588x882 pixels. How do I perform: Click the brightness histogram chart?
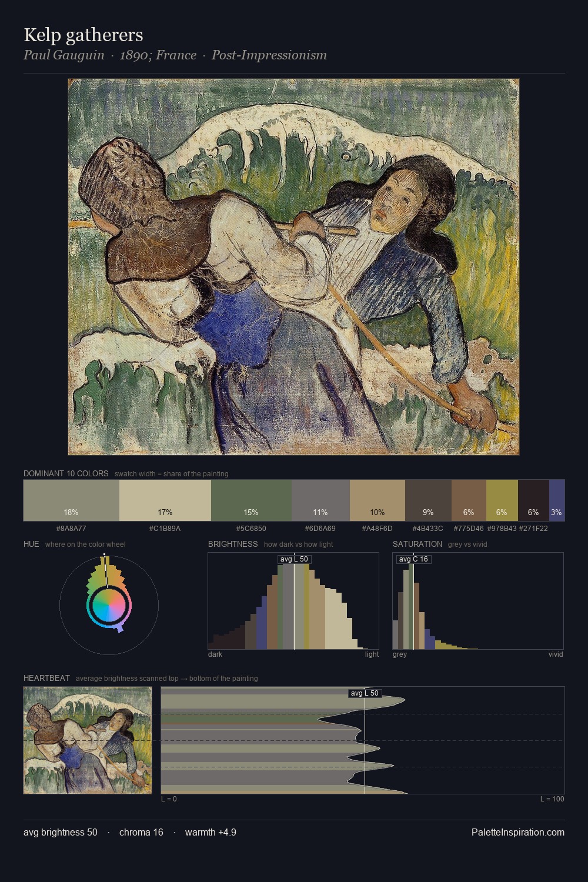(293, 601)
